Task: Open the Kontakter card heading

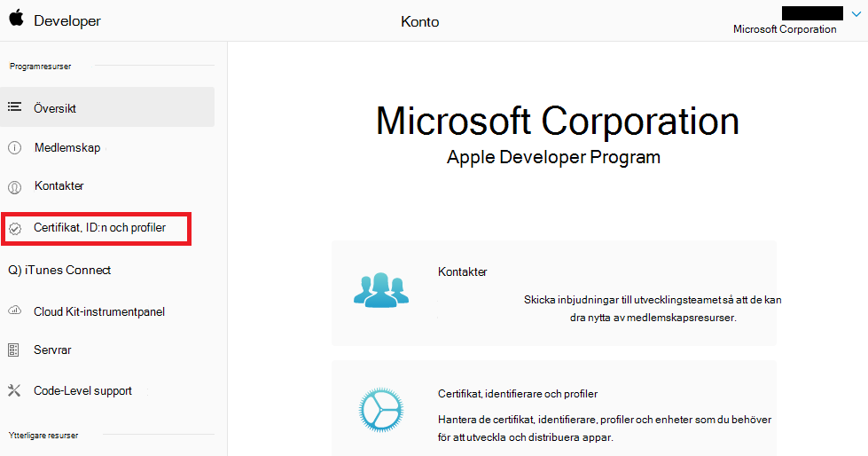Action: pyautogui.click(x=462, y=272)
